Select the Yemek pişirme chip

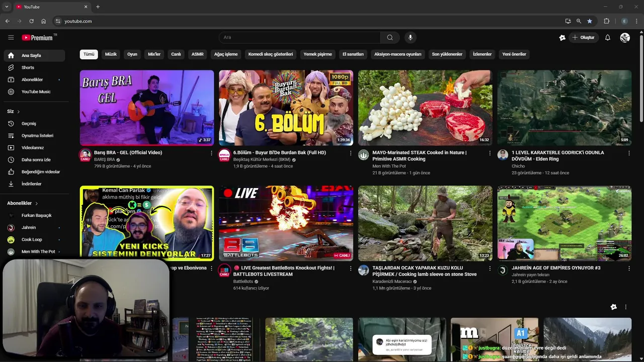318,54
